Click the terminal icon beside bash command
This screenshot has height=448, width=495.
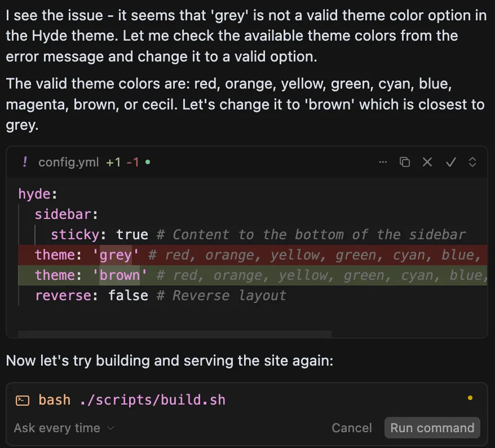pos(23,401)
